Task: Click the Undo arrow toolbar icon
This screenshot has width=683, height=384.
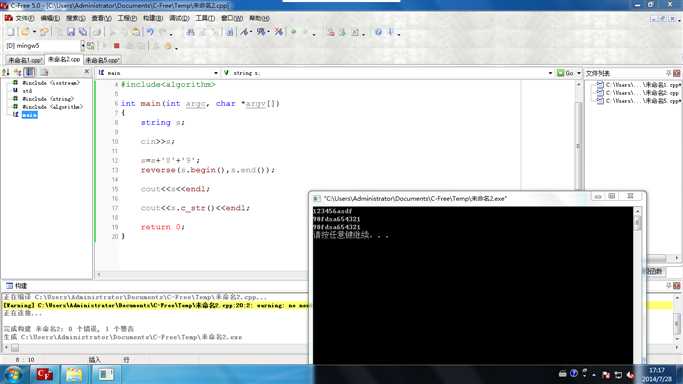Action: click(x=150, y=32)
